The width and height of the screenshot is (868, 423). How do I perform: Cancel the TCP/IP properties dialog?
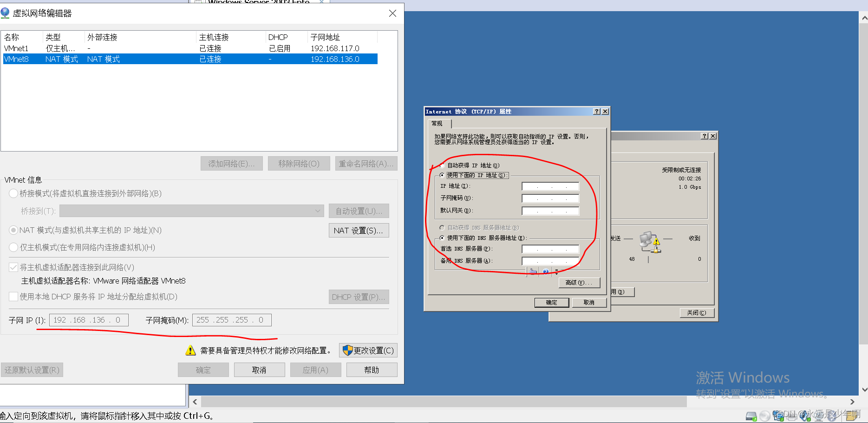click(x=589, y=303)
